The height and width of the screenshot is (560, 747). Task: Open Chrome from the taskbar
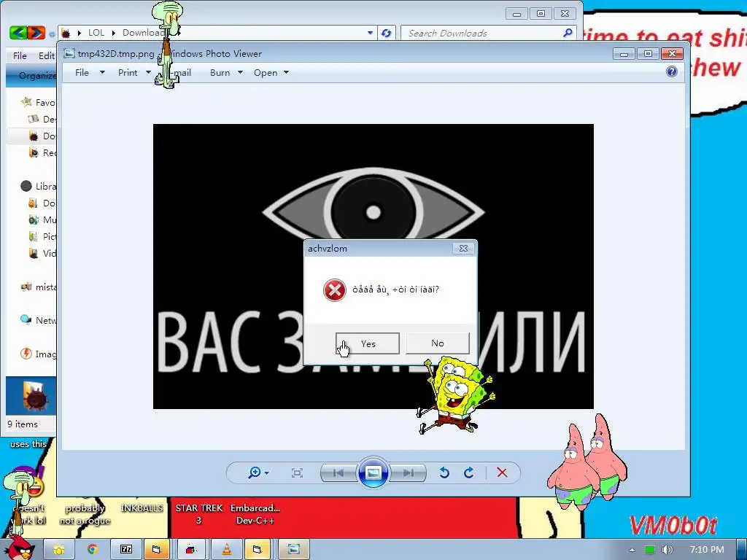(92, 550)
